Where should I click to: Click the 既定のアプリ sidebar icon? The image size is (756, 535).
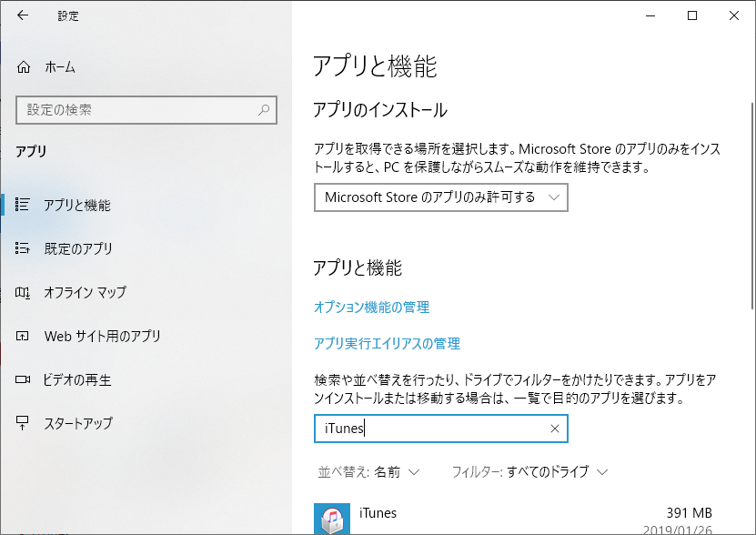[x=22, y=248]
